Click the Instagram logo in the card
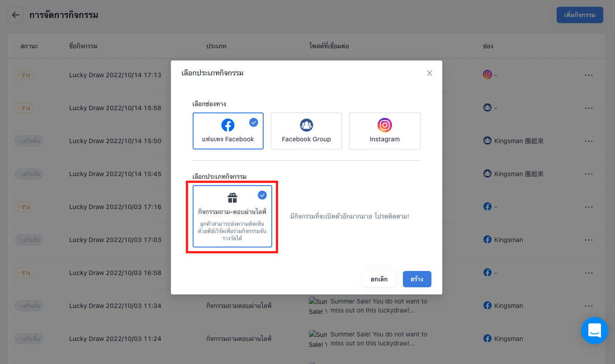This screenshot has height=364, width=615. coord(385,125)
